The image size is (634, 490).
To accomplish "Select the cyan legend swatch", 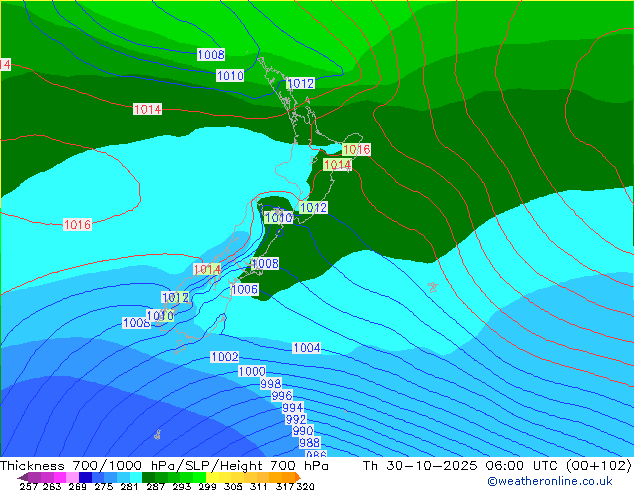I will coord(136,477).
